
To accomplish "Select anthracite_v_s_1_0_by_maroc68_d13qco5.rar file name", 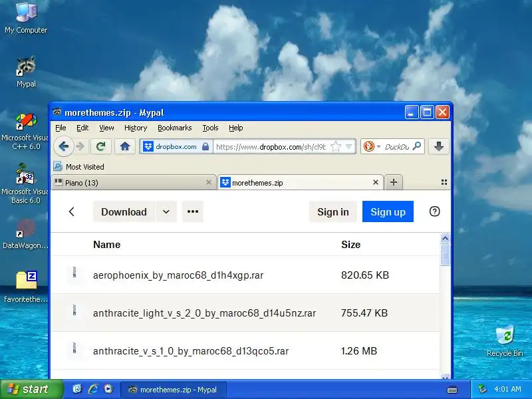I will [191, 351].
